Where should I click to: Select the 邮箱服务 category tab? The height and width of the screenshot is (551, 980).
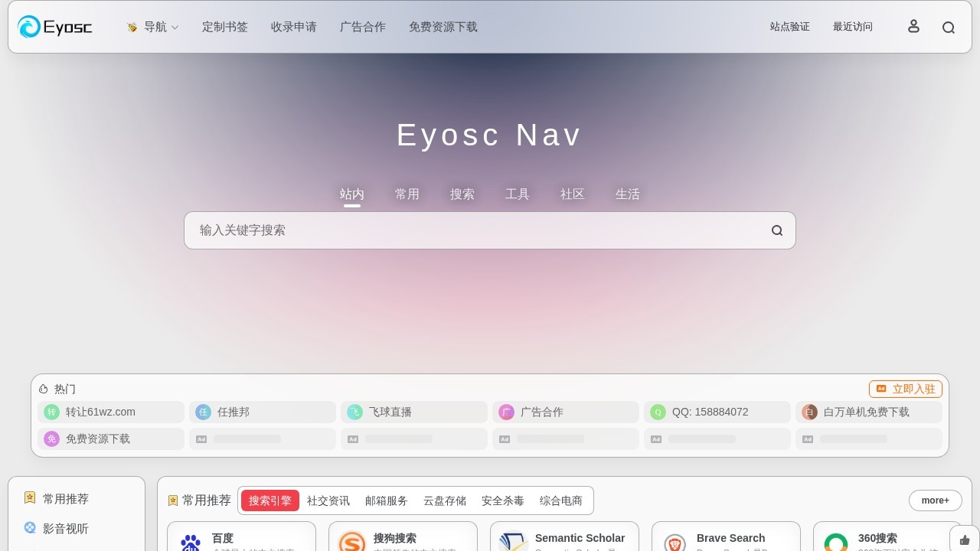[387, 500]
